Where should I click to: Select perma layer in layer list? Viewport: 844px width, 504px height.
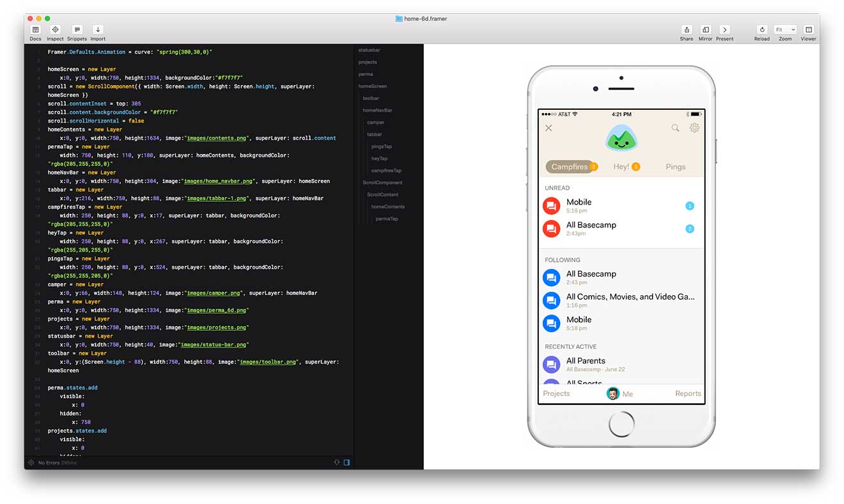[x=365, y=74]
